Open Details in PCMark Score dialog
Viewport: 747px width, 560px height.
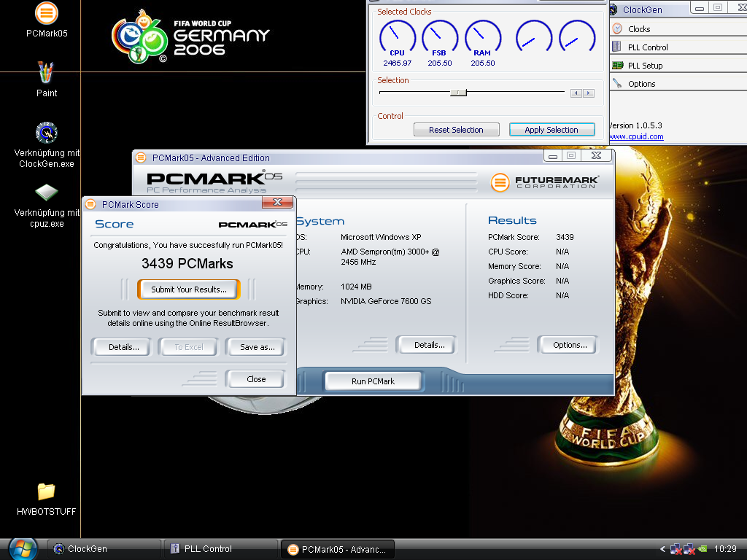click(x=123, y=347)
